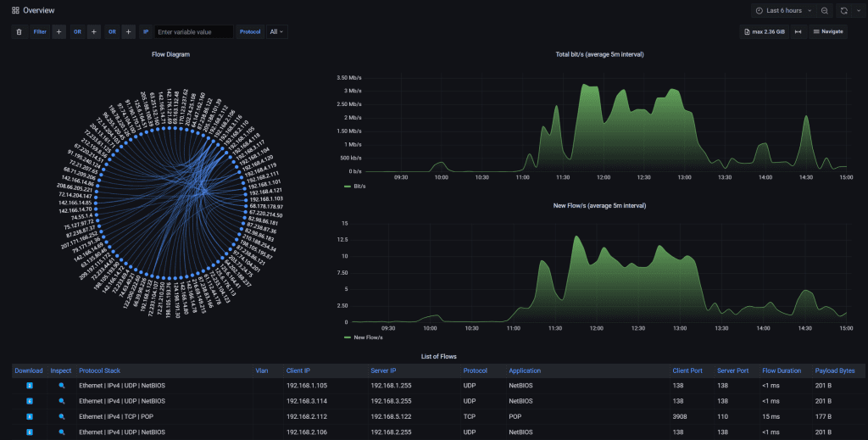The width and height of the screenshot is (868, 440).
Task: Click the trash icon to clear filters
Action: tap(19, 31)
